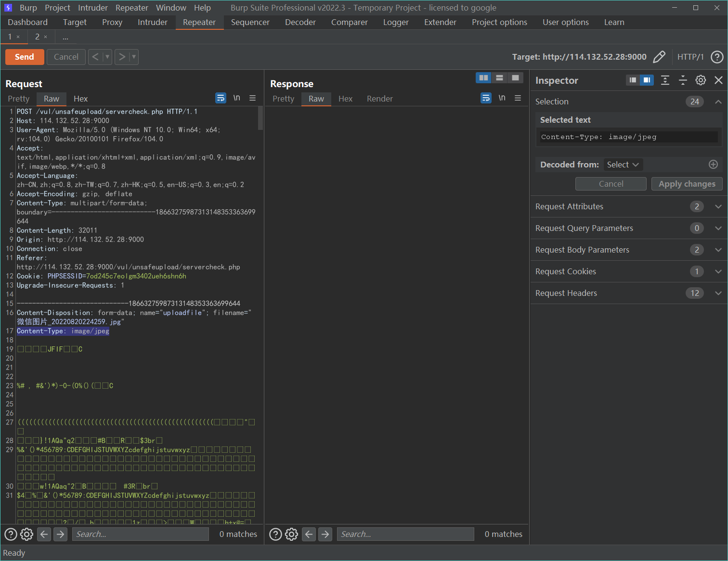Select combined tabbed layout view

click(x=515, y=77)
